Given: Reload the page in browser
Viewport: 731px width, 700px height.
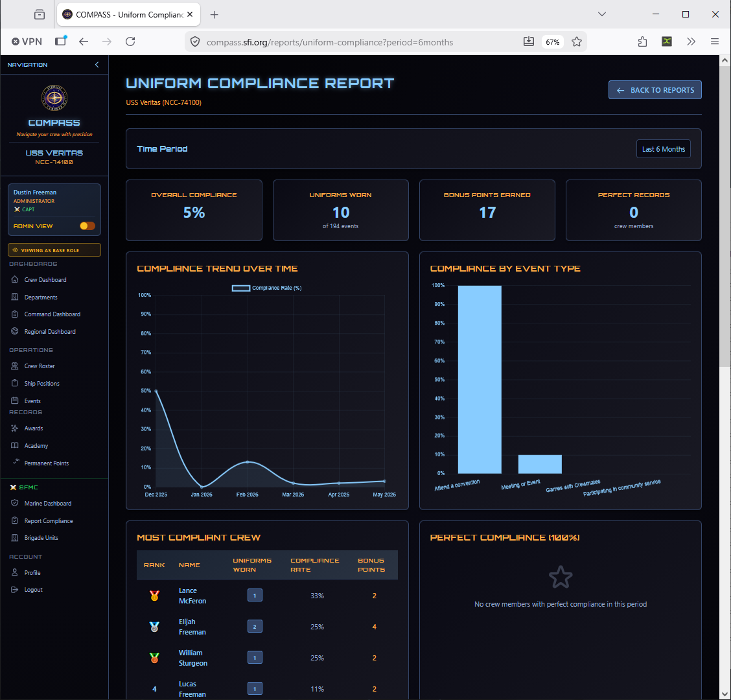Looking at the screenshot, I should click(130, 41).
